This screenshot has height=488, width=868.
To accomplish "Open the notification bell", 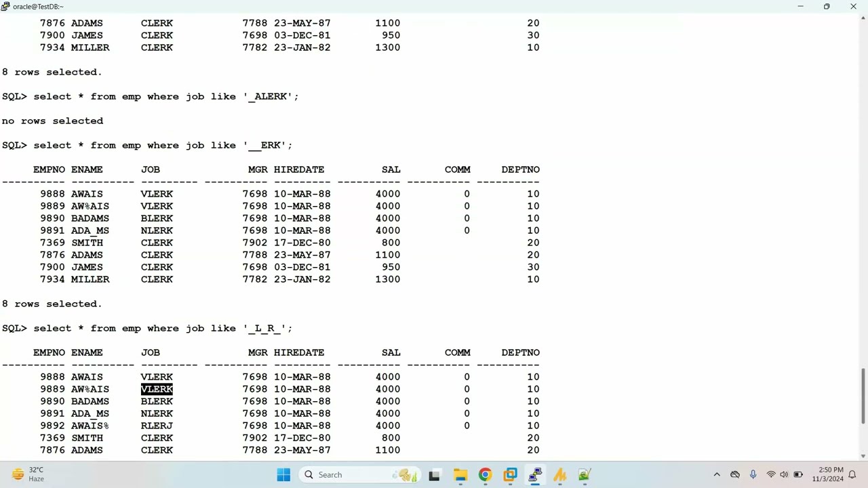I will 852,474.
